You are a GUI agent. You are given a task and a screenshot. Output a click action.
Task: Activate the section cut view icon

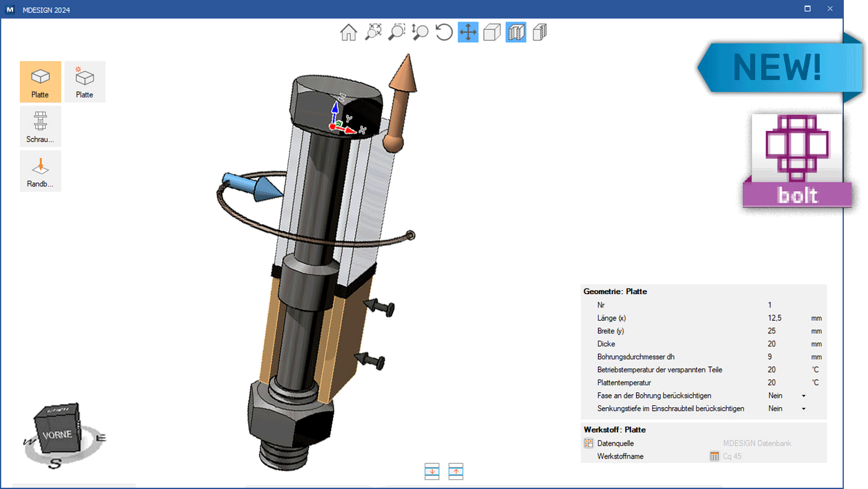pos(515,32)
